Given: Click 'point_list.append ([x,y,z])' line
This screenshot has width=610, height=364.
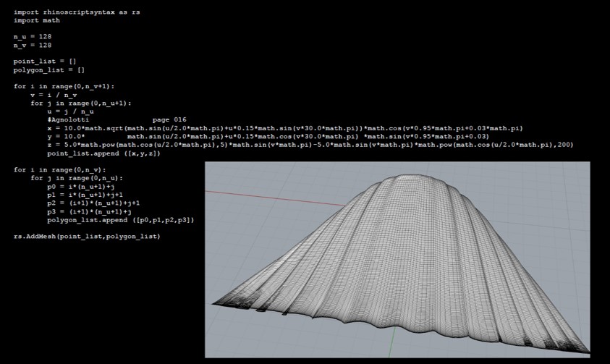Looking at the screenshot, I should tap(104, 153).
